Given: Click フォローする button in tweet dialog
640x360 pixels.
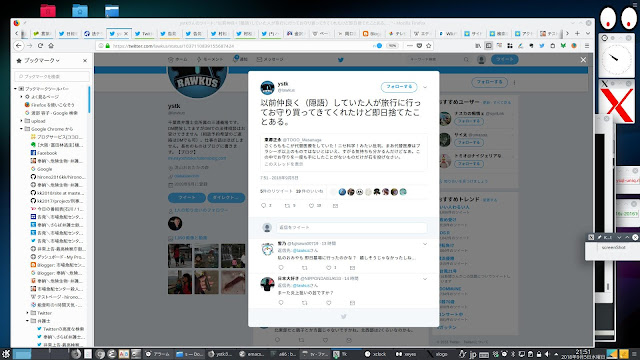Looking at the screenshot, I should [x=399, y=87].
